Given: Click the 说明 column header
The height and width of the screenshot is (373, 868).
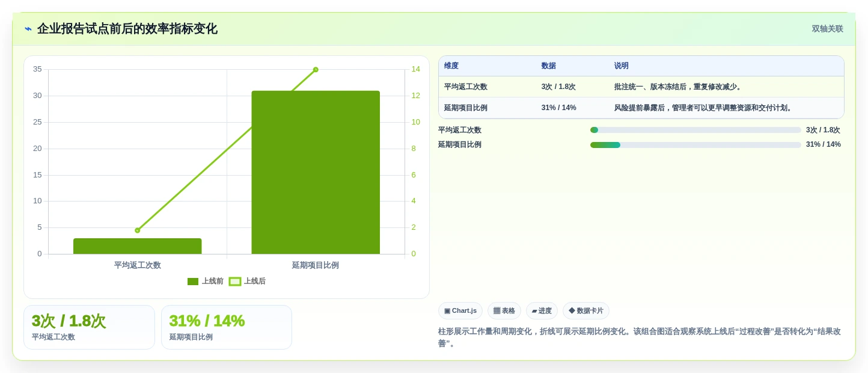Looking at the screenshot, I should click(622, 66).
